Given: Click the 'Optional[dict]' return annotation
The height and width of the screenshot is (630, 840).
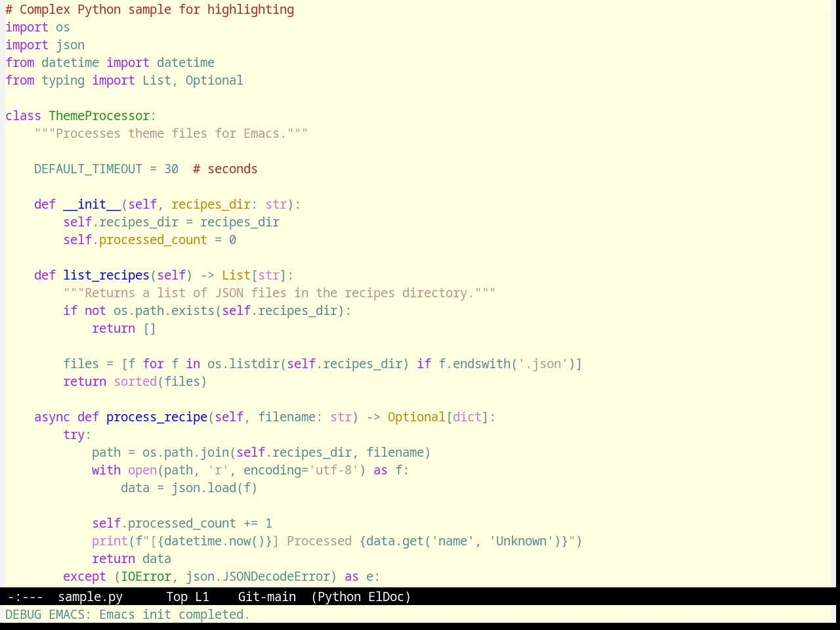Looking at the screenshot, I should pyautogui.click(x=438, y=417).
